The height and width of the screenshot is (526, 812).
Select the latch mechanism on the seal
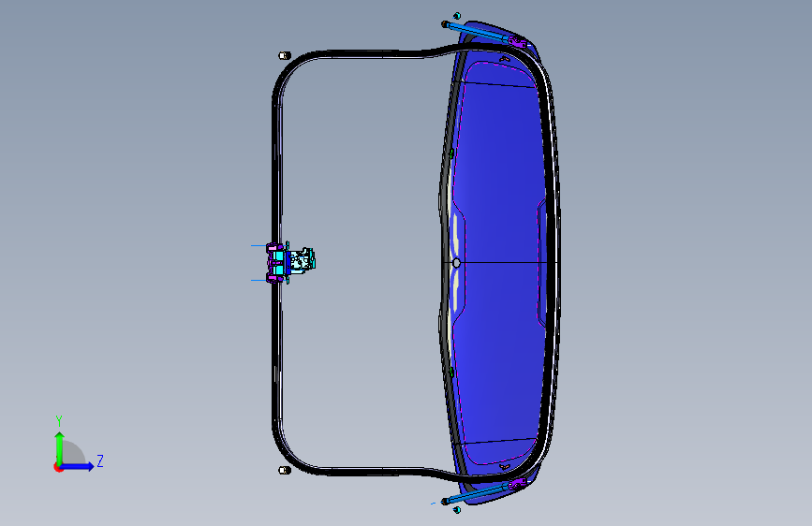[x=290, y=262]
